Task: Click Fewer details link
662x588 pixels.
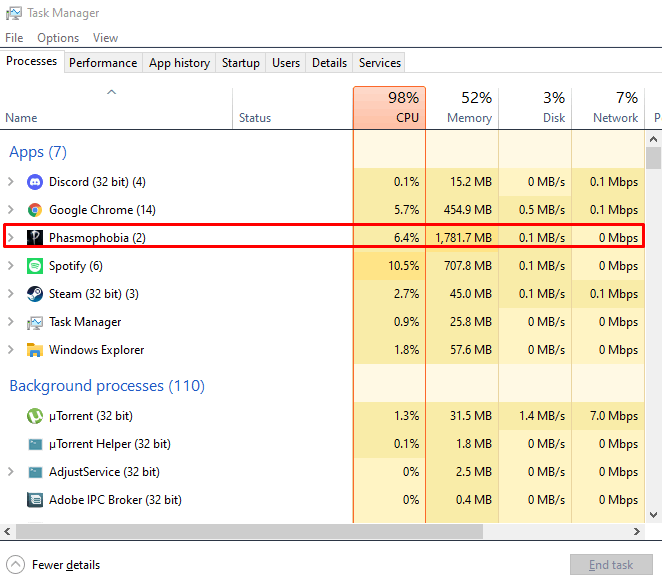Action: [66, 565]
